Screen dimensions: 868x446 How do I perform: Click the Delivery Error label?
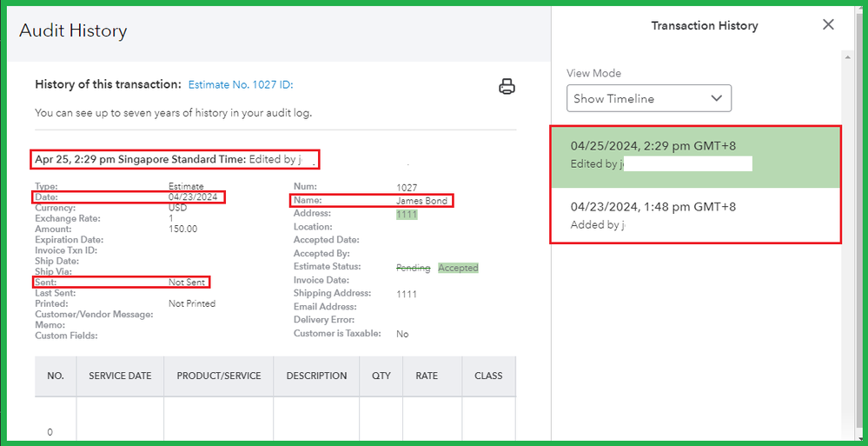[x=324, y=320]
